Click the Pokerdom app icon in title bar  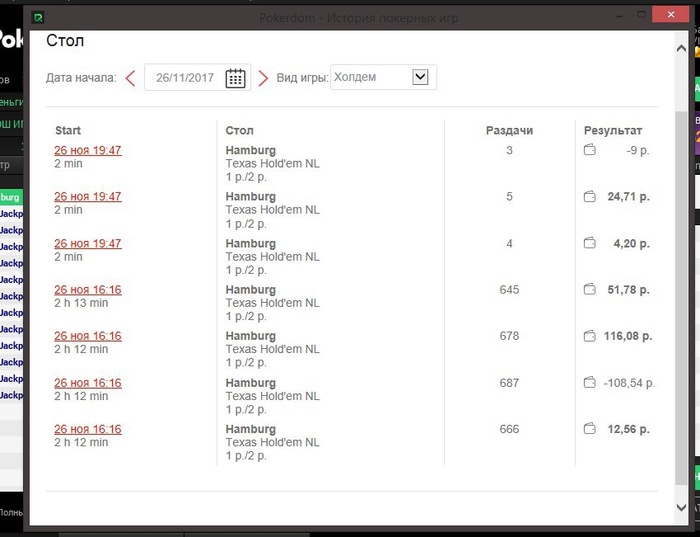point(38,17)
